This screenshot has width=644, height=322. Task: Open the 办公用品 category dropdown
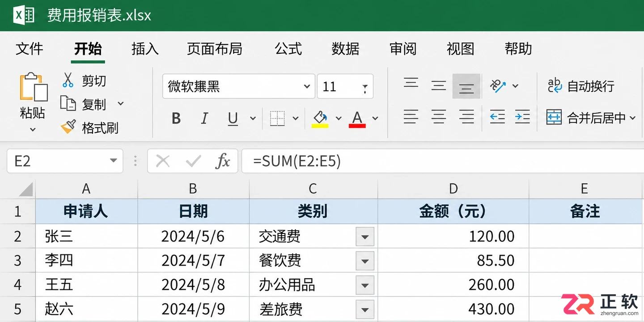pyautogui.click(x=365, y=285)
